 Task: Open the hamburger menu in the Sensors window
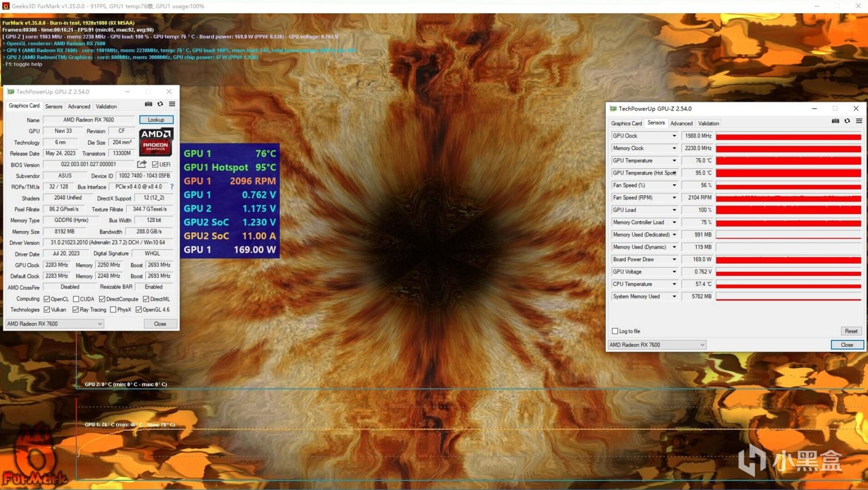[x=859, y=121]
